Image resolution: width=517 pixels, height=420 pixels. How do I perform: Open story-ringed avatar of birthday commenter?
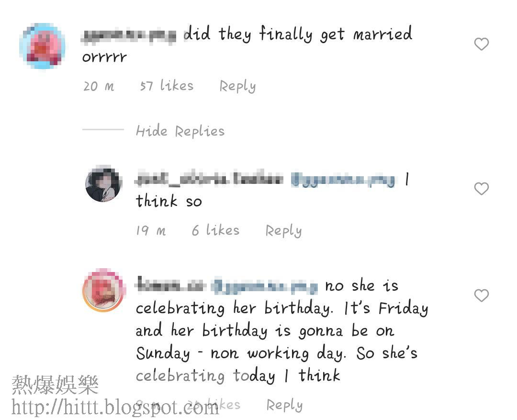103,290
